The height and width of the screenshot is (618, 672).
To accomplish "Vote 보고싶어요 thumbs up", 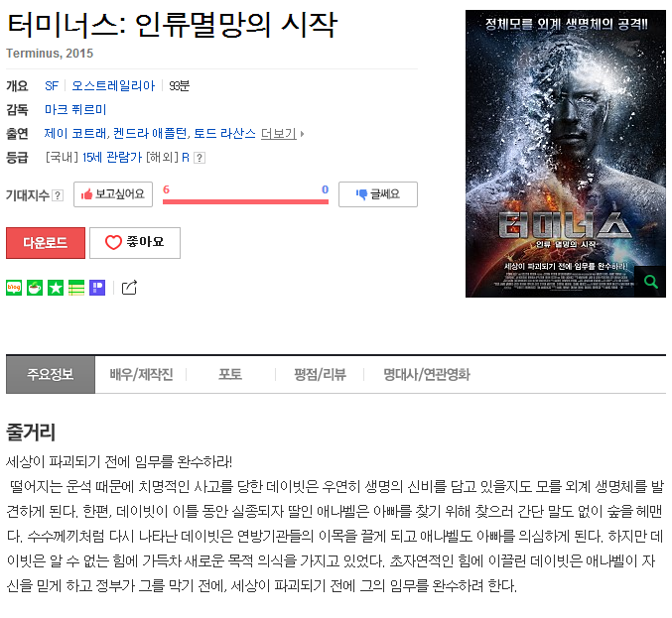I will [x=113, y=194].
